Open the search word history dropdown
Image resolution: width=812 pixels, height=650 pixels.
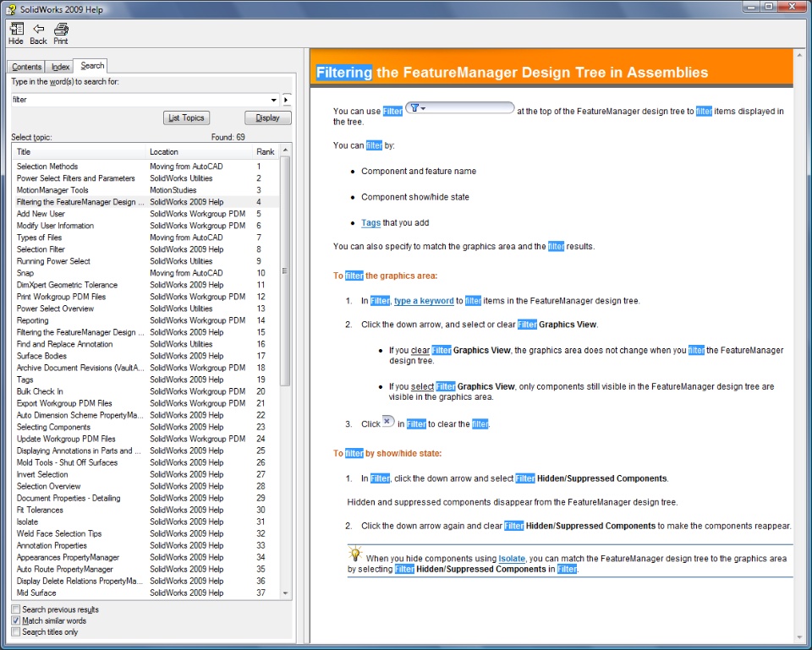point(273,100)
